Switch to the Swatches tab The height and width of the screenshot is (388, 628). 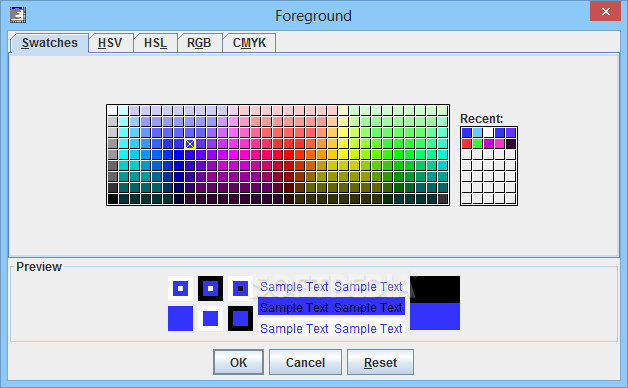(49, 43)
